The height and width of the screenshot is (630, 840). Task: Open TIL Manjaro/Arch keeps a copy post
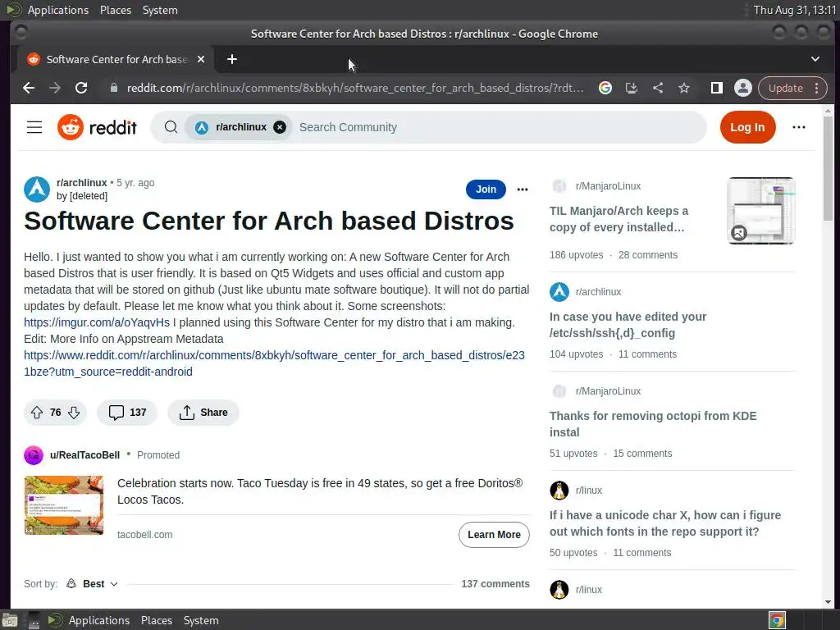619,219
